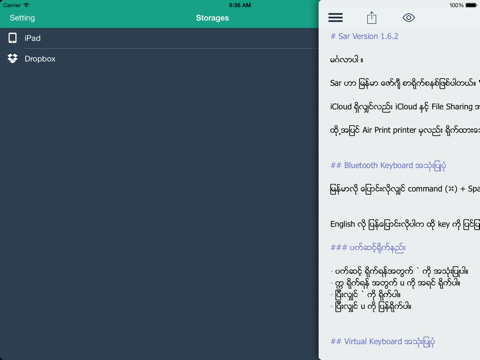Click the Virtual Keyboard heading line
This screenshot has width=480, height=360.
click(383, 342)
